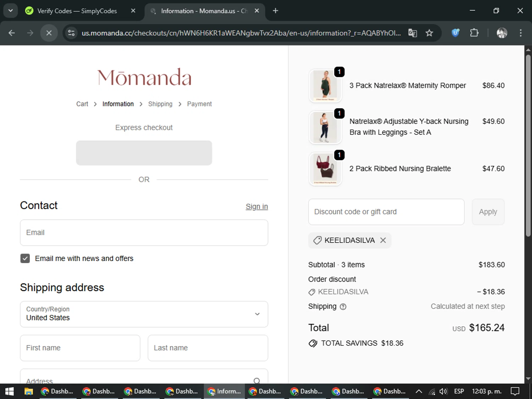Click the browser back arrow
The height and width of the screenshot is (399, 532).
click(11, 33)
